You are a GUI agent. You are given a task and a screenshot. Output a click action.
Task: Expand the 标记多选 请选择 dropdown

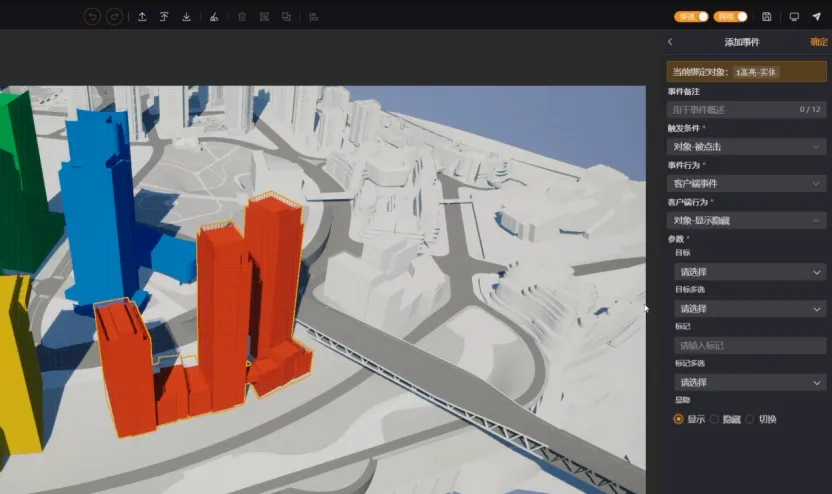pos(750,382)
